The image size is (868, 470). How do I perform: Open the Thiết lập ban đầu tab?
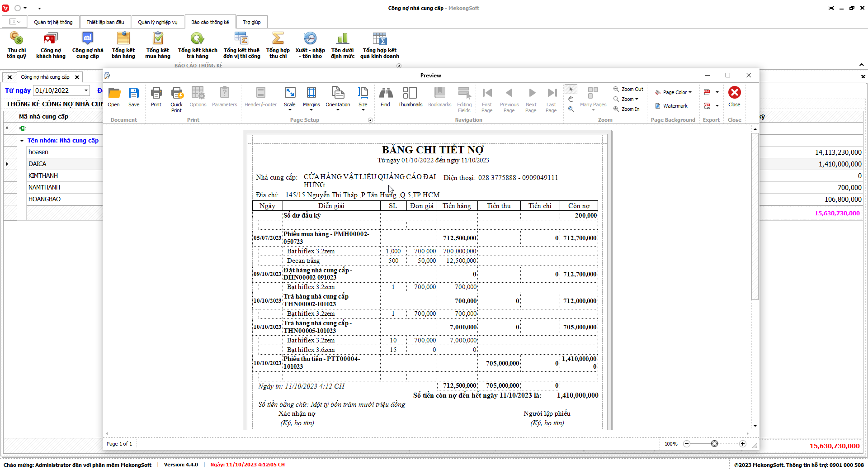click(105, 22)
